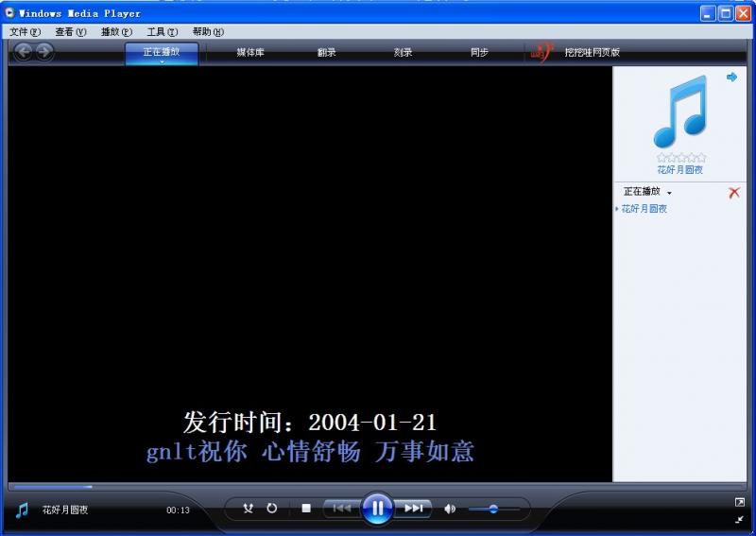The height and width of the screenshot is (536, 756).
Task: Switch to the 媒体库 tab
Action: point(250,53)
